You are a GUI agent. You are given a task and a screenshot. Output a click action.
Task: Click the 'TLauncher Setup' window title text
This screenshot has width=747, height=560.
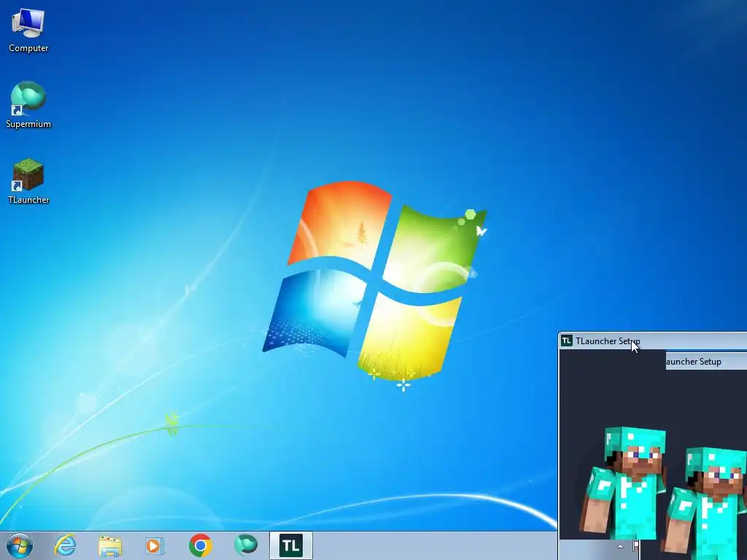(x=608, y=341)
